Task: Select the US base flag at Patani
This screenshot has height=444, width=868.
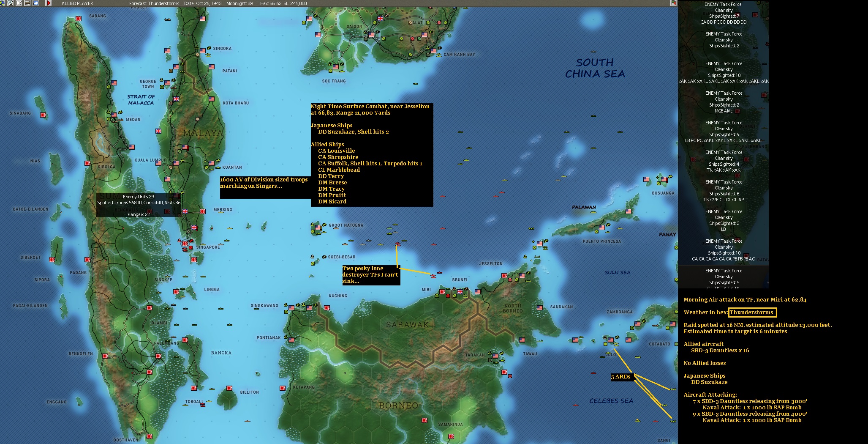Action: [212, 67]
